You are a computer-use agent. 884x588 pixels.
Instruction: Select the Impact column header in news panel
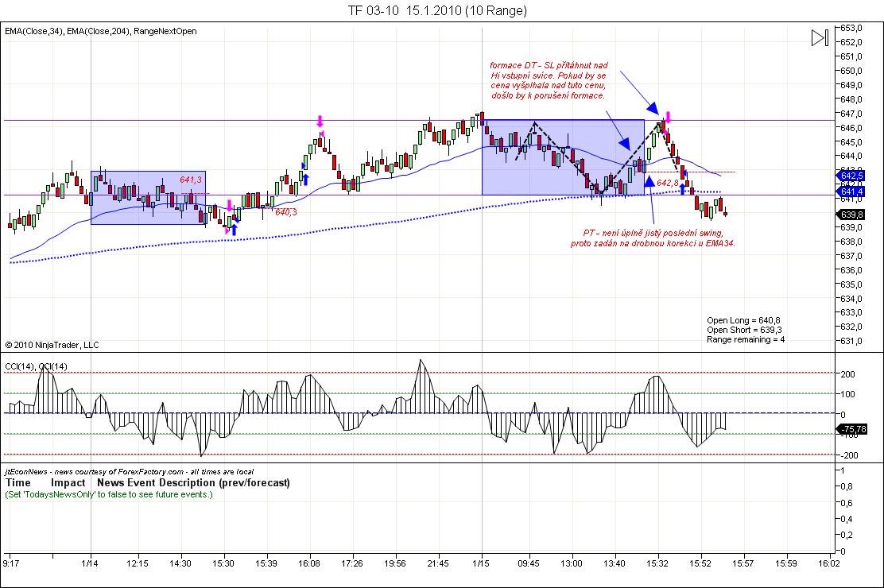(x=68, y=482)
